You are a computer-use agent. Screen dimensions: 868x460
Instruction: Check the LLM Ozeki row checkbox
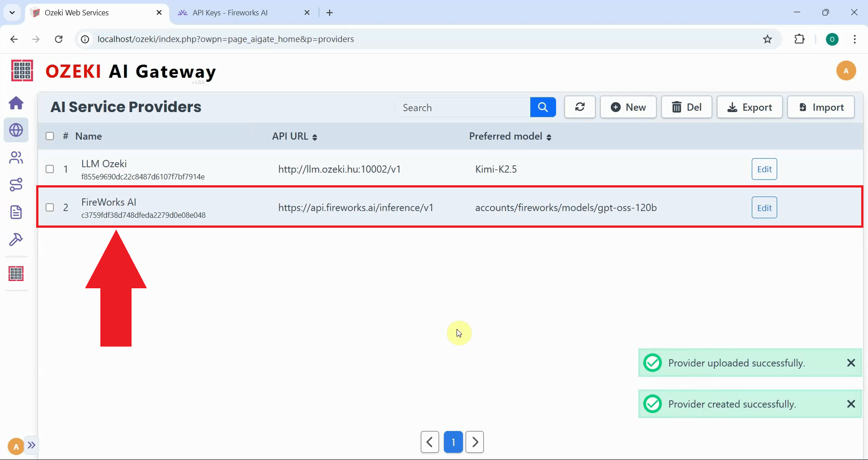pos(50,169)
